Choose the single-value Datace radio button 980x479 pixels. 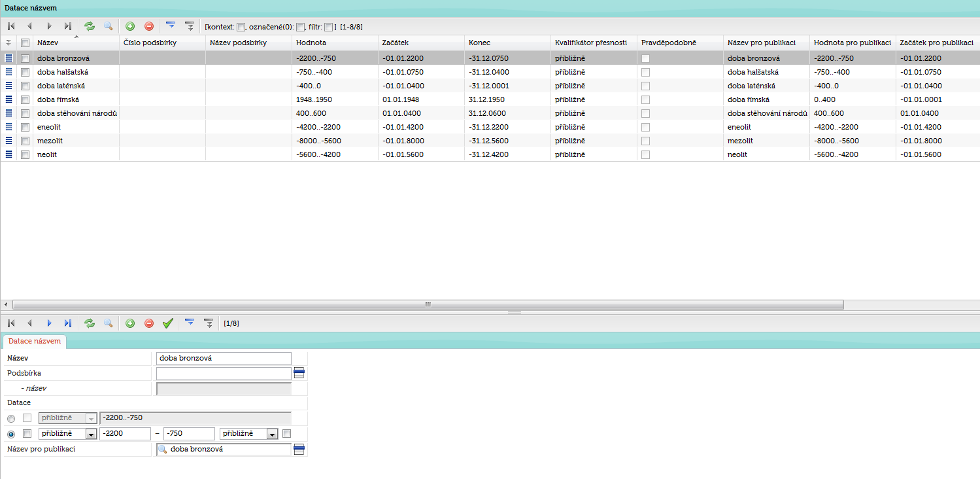pos(11,418)
